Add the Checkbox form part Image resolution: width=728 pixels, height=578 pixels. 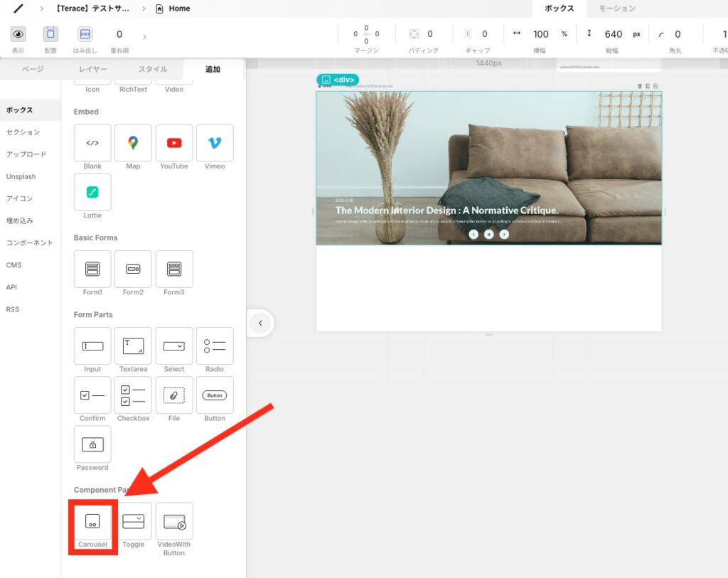click(x=133, y=395)
